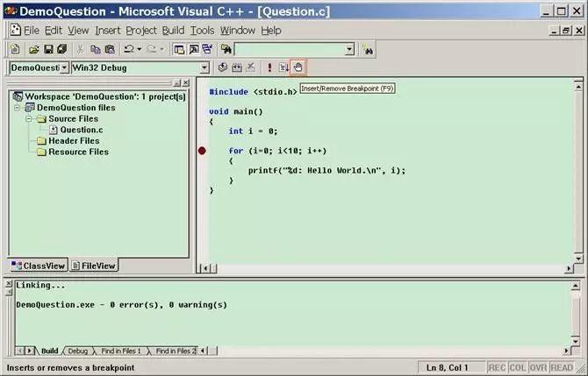Open the File menu
The image size is (588, 376).
32,31
